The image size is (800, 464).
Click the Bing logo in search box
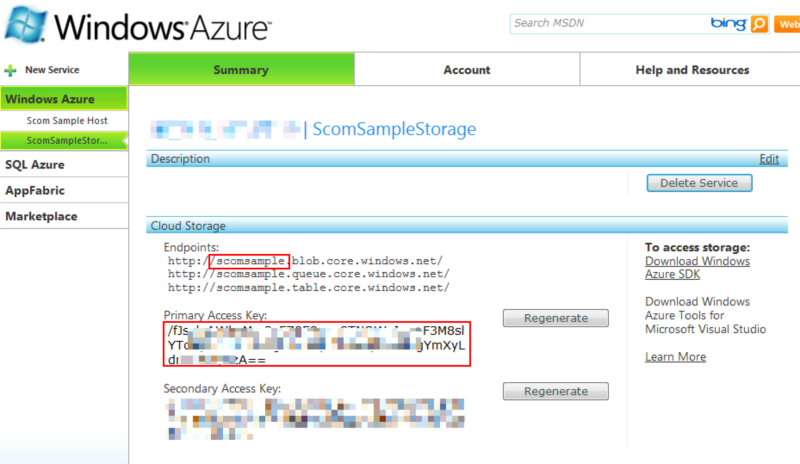728,23
